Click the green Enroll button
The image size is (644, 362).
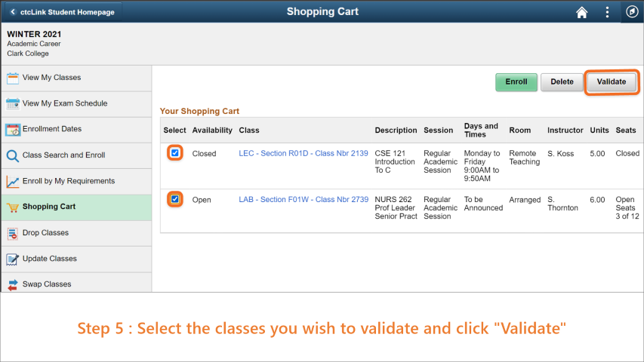[516, 82]
